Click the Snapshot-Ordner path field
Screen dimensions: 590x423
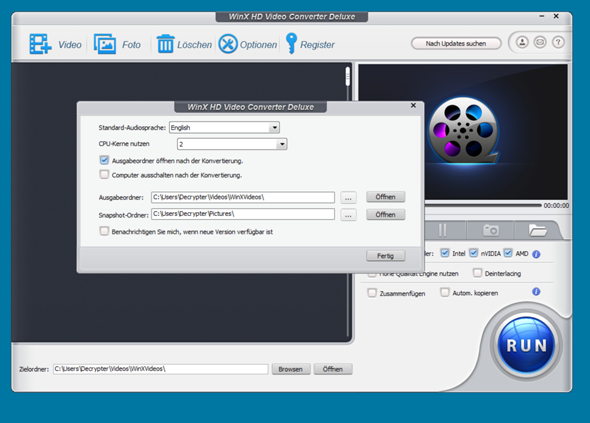click(x=243, y=214)
